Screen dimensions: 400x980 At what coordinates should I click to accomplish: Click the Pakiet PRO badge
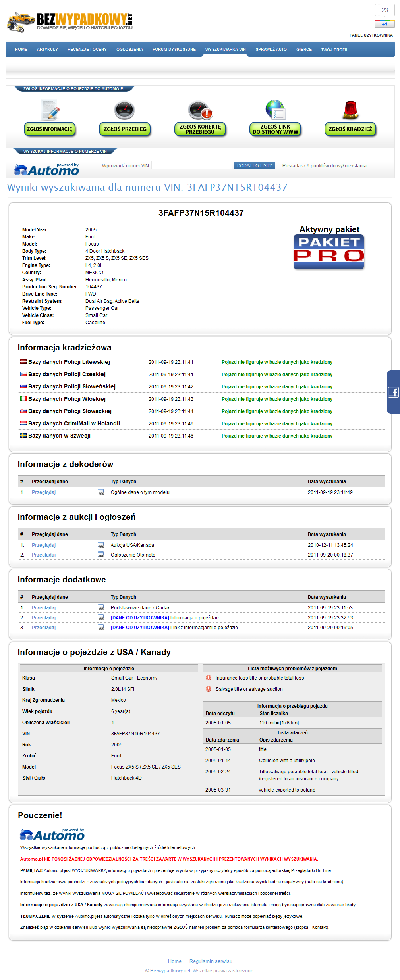(329, 252)
